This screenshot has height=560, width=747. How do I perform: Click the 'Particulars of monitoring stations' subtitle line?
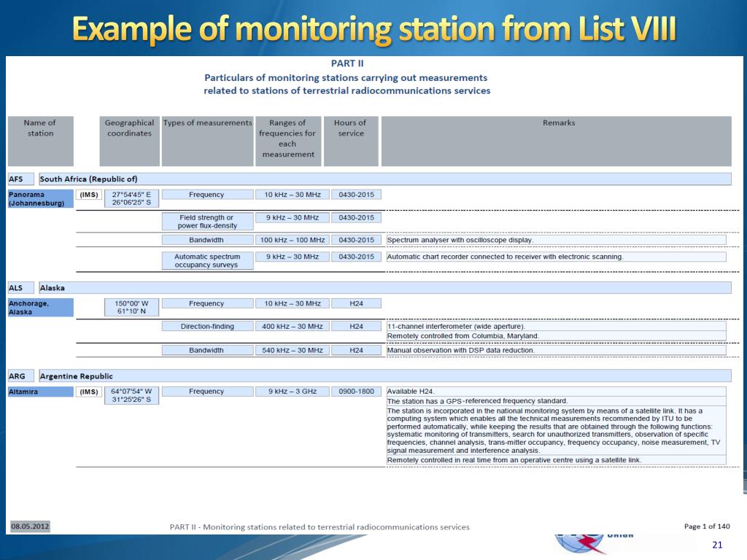coord(346,77)
